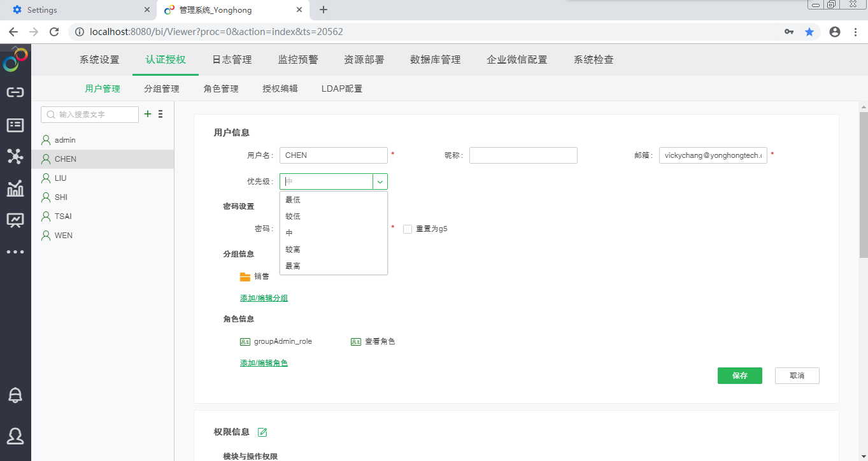
Task: Select user LIU in the user list
Action: 60,178
